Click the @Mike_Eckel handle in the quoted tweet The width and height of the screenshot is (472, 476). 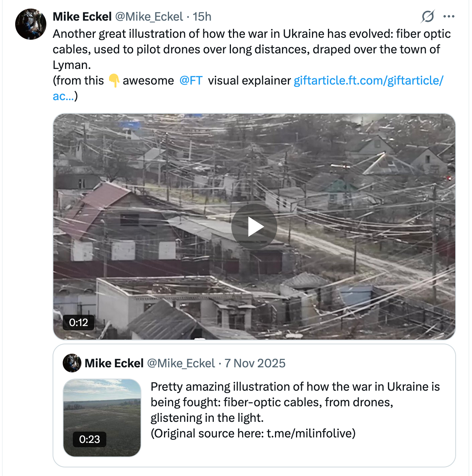[x=181, y=363]
